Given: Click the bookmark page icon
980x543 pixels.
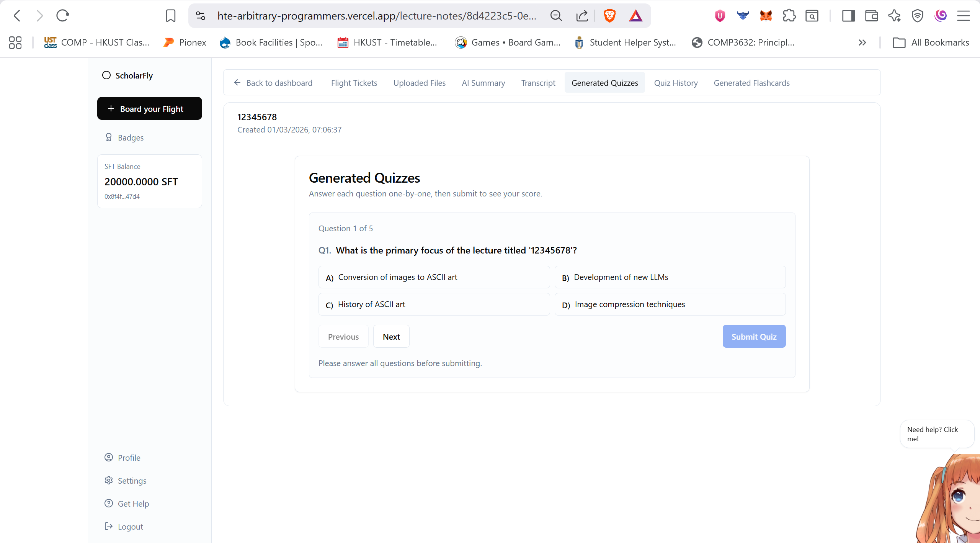Looking at the screenshot, I should point(170,16).
